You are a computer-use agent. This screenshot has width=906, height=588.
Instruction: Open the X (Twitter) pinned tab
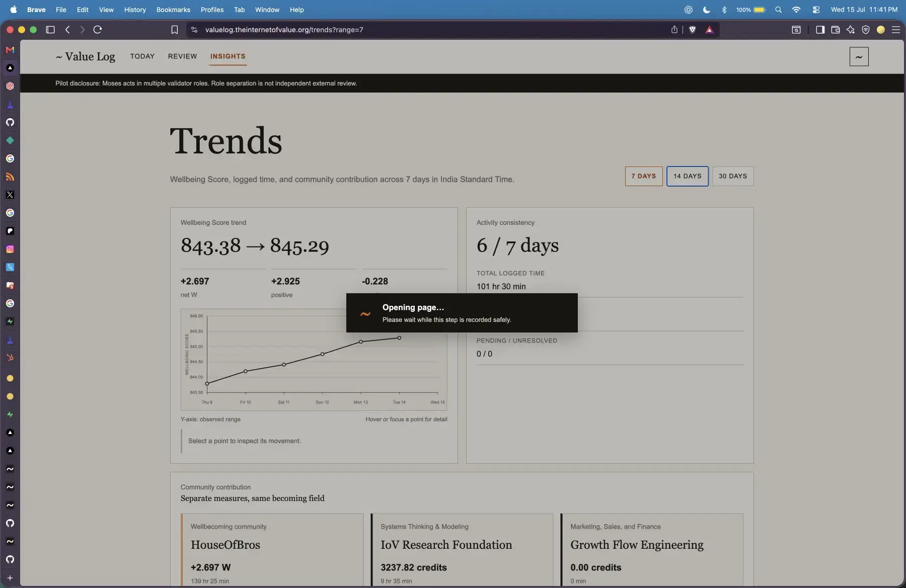[10, 195]
